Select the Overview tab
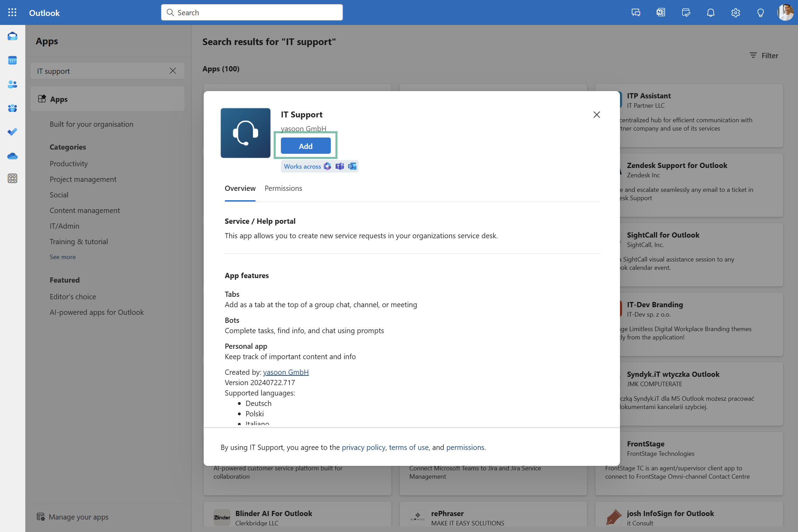 click(240, 188)
